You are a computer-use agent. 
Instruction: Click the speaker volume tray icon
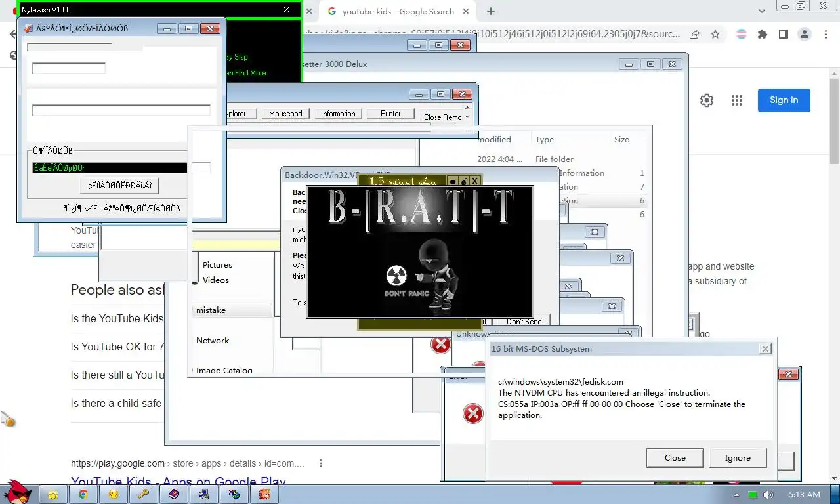[767, 495]
